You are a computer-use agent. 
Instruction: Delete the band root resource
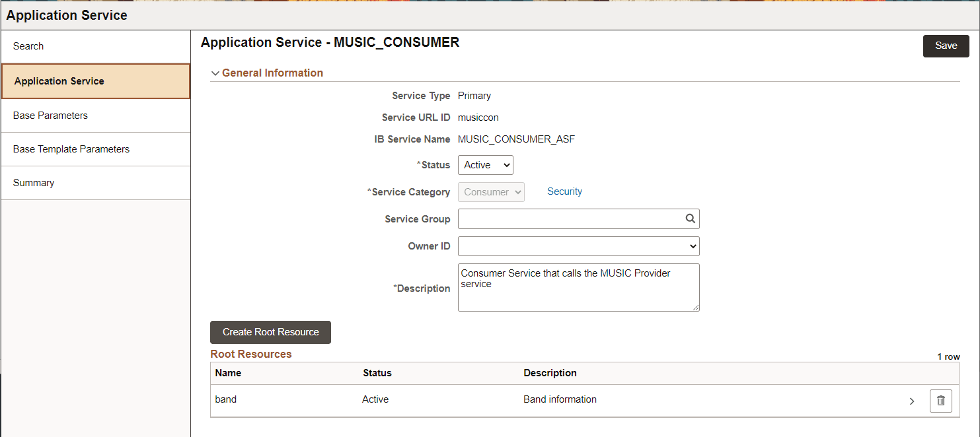coord(940,400)
